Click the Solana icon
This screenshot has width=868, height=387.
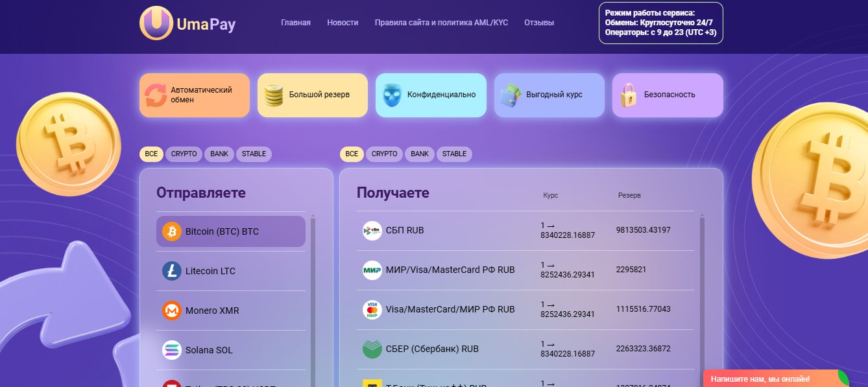click(x=172, y=350)
